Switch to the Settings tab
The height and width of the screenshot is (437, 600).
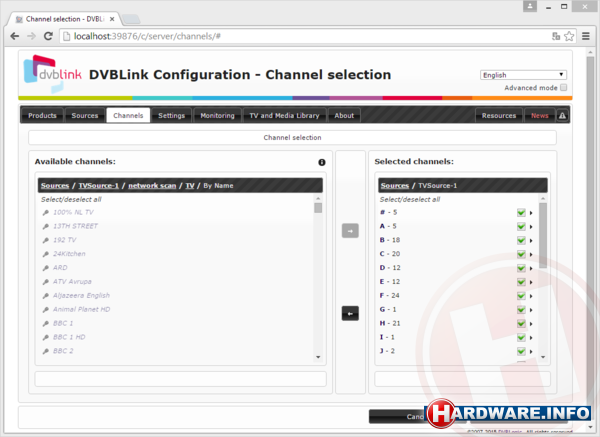pos(171,115)
